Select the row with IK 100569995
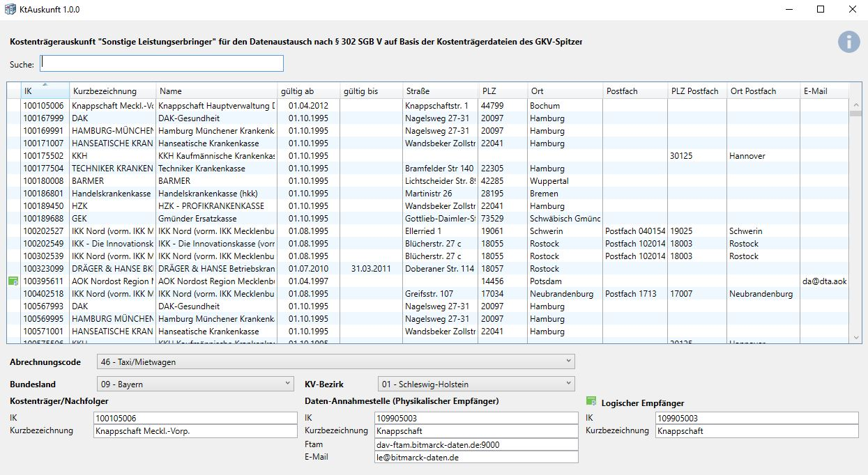This screenshot has height=475, width=868. point(428,319)
